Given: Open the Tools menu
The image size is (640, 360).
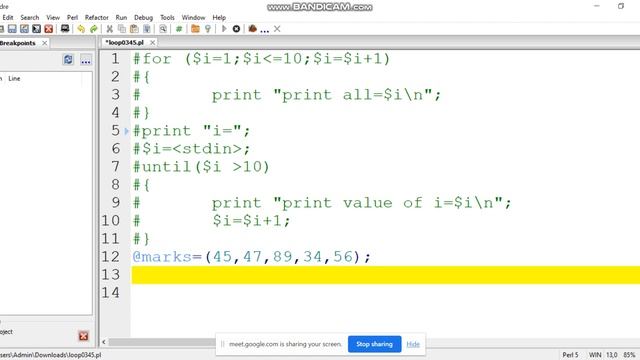Looking at the screenshot, I should tap(167, 18).
